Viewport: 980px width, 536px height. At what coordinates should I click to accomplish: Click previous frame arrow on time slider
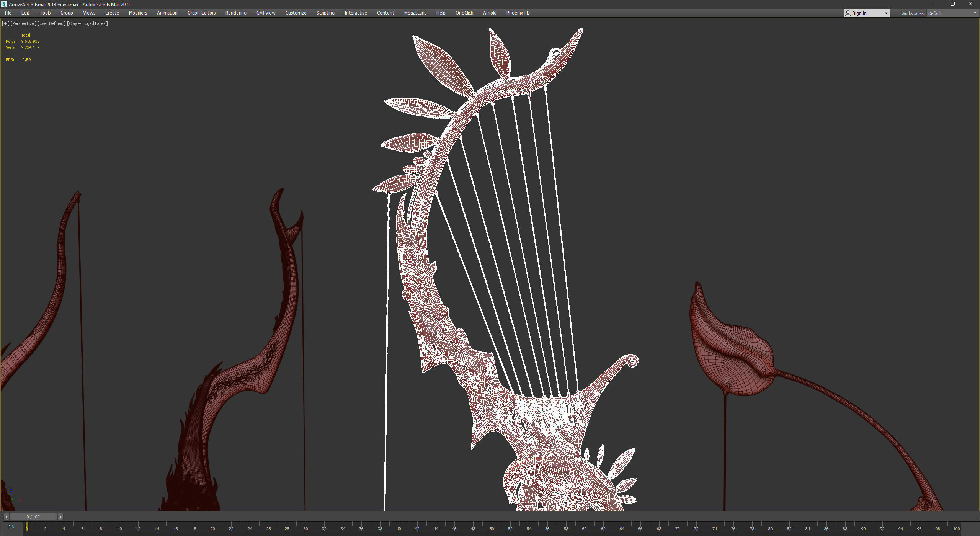tap(6, 517)
